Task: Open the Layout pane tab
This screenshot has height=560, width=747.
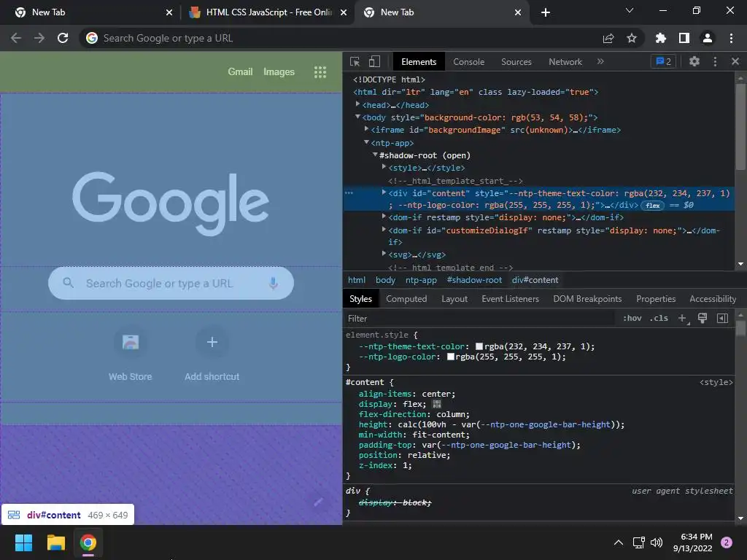Action: [454, 298]
